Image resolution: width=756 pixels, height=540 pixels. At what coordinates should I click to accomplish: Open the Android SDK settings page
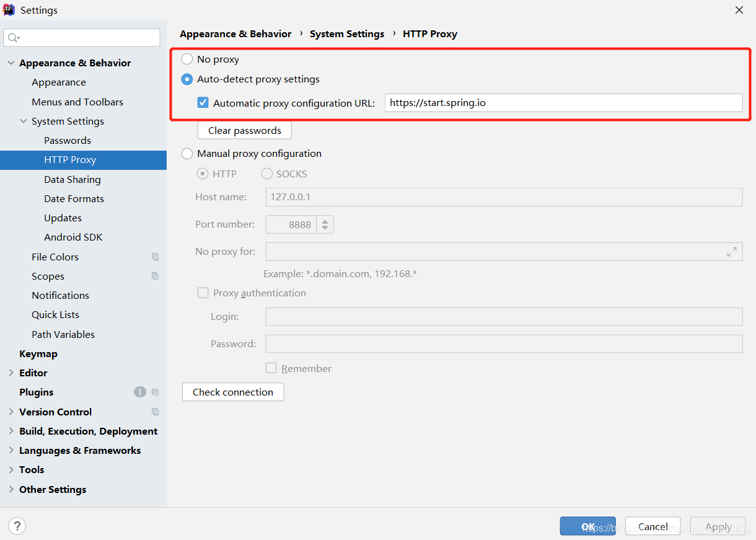pyautogui.click(x=73, y=237)
